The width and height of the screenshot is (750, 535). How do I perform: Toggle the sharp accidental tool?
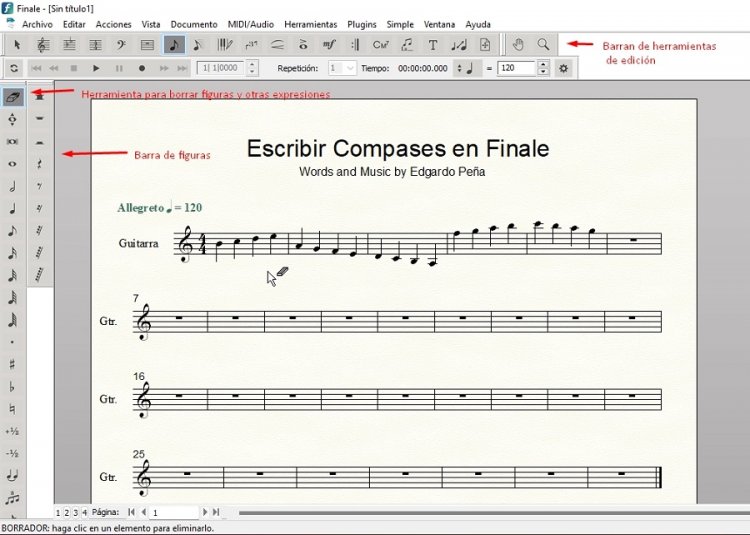(13, 364)
